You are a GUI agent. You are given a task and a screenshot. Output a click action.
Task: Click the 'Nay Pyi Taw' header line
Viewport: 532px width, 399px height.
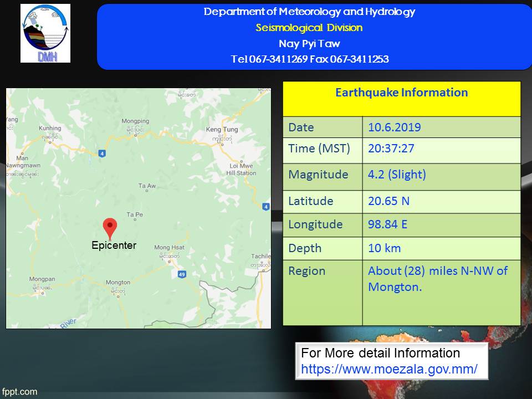coord(309,43)
